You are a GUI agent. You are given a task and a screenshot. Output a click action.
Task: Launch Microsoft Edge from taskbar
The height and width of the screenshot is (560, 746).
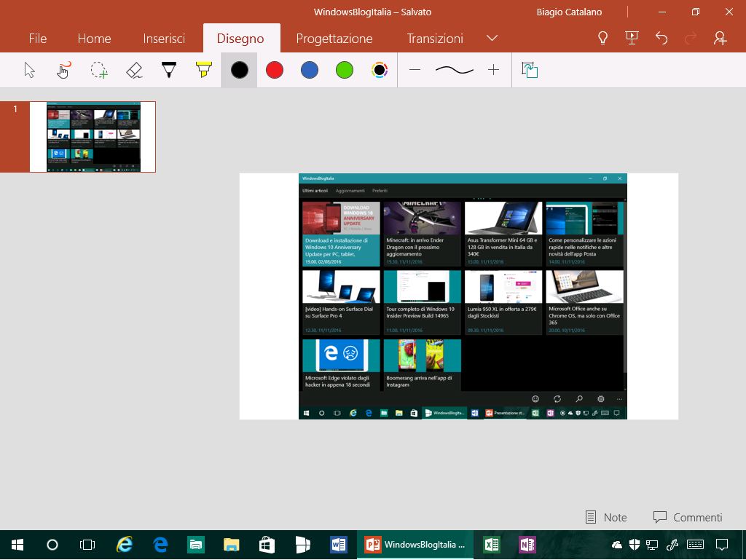click(x=160, y=545)
